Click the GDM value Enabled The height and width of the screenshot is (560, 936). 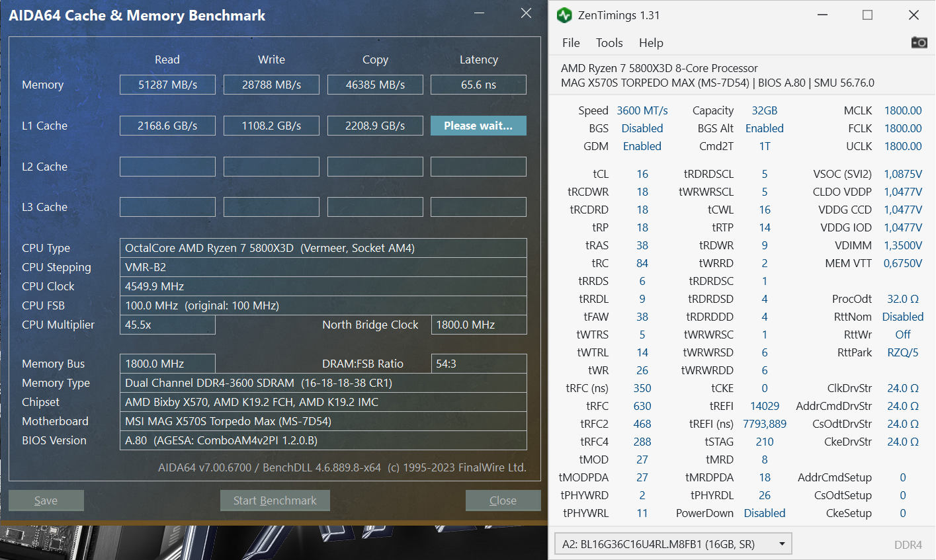click(642, 146)
